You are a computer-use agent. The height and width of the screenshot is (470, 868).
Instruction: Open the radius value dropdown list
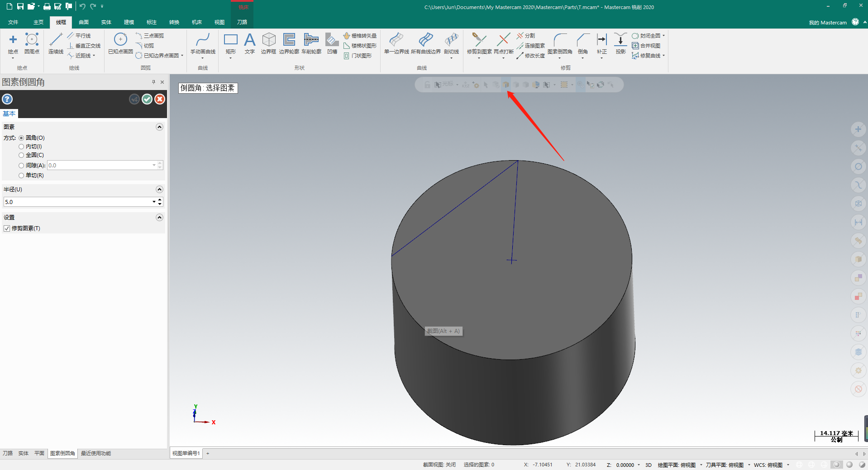pos(154,202)
